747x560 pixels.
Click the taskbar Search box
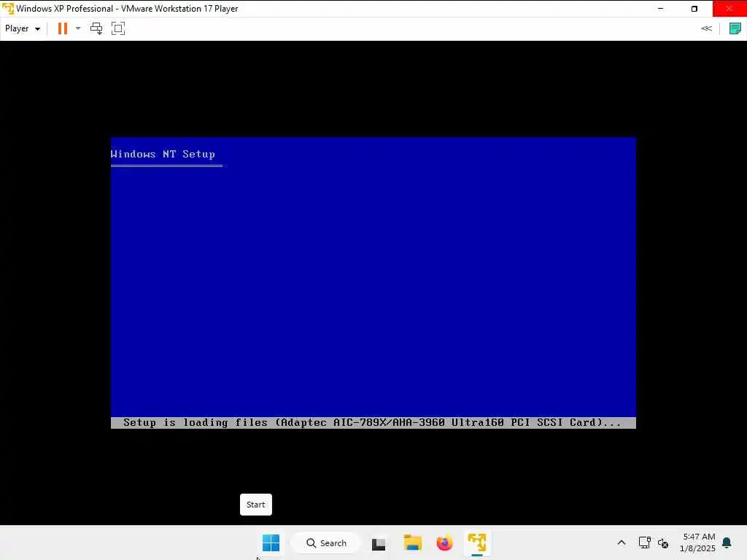pos(326,542)
